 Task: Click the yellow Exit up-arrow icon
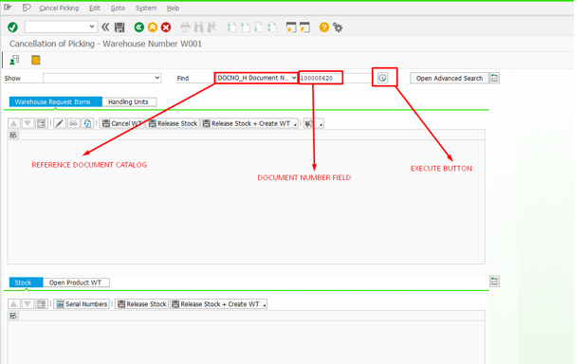coord(153,27)
